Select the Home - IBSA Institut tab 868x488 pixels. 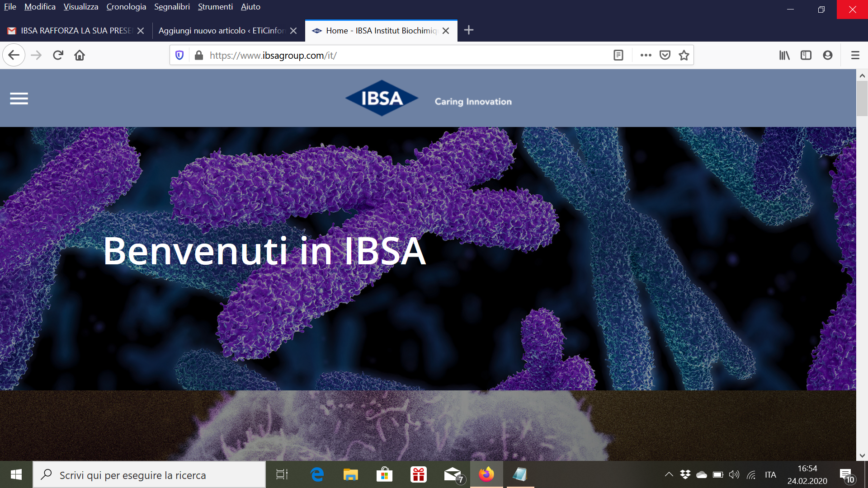381,31
